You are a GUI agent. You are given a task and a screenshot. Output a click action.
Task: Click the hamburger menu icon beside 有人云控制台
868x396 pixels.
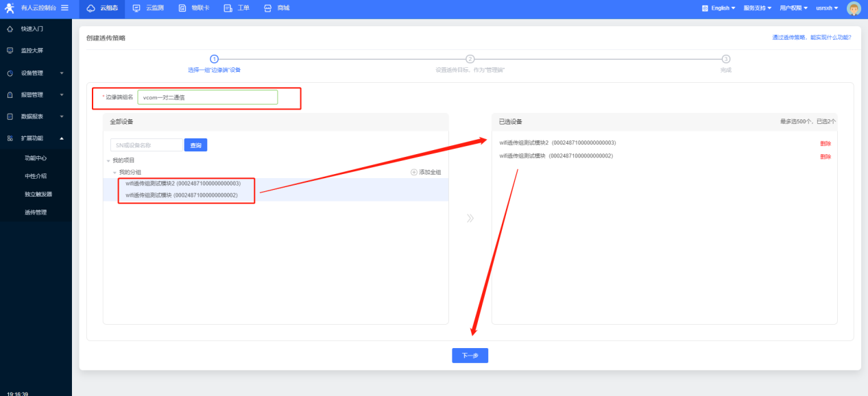(x=64, y=8)
